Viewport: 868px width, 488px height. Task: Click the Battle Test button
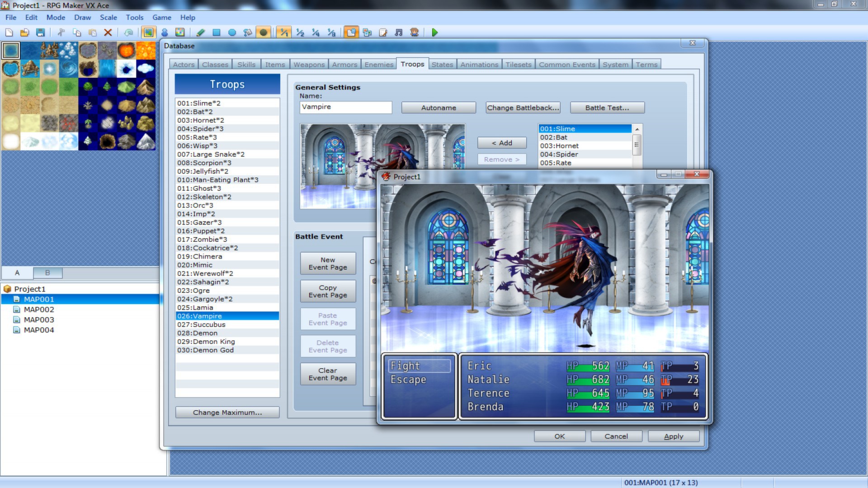(607, 107)
